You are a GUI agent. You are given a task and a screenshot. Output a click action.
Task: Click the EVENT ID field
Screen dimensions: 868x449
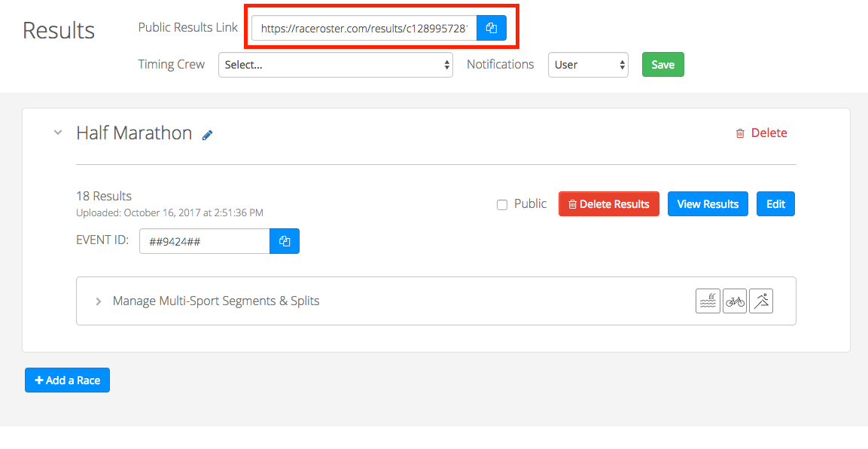pos(204,241)
